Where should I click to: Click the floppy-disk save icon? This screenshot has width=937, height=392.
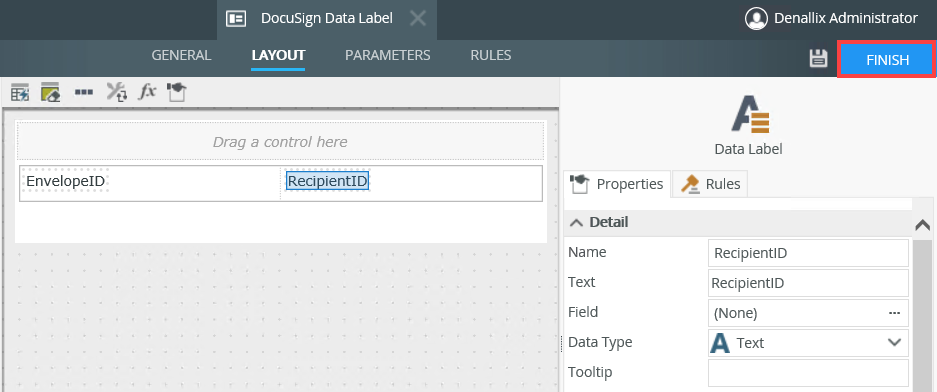(x=818, y=59)
